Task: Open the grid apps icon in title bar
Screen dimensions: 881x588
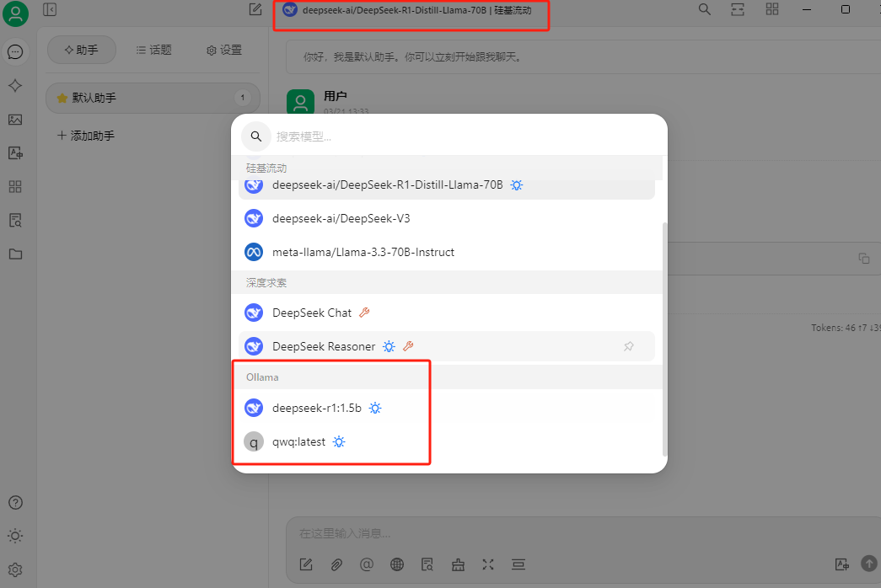Action: click(x=772, y=9)
